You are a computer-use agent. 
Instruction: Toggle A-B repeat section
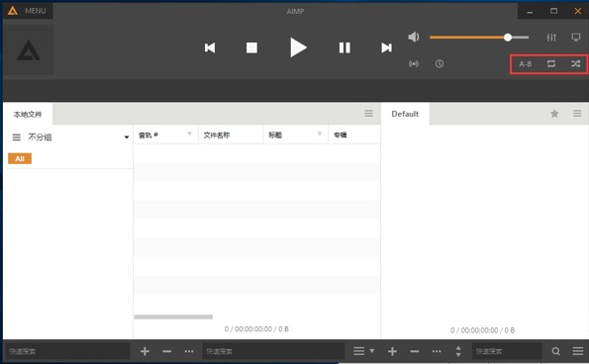[525, 64]
